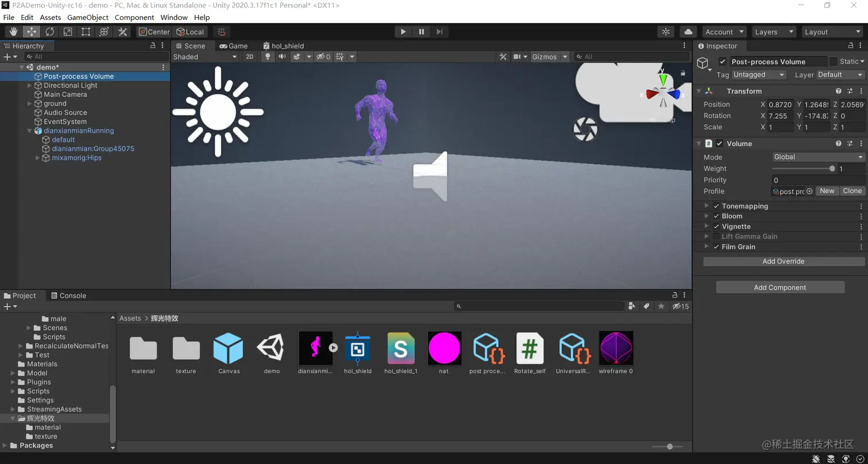Open the demo scene options menu
Screen dimensions: 868x464
point(163,67)
